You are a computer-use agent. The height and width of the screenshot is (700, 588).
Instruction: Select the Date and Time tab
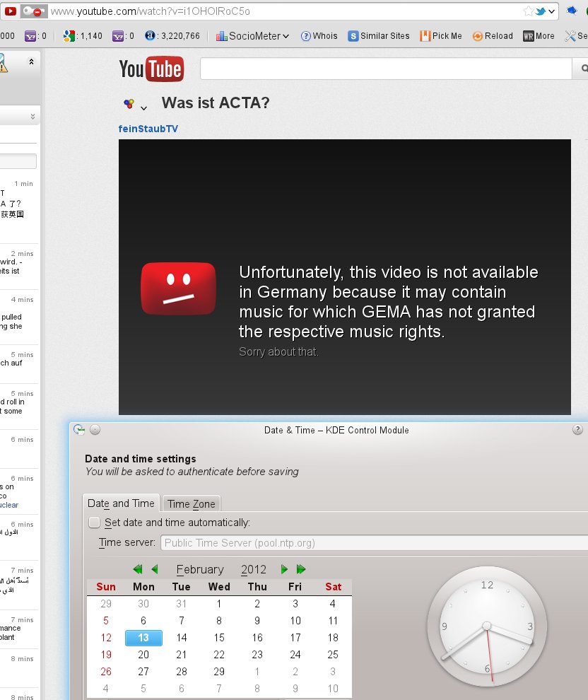click(121, 503)
